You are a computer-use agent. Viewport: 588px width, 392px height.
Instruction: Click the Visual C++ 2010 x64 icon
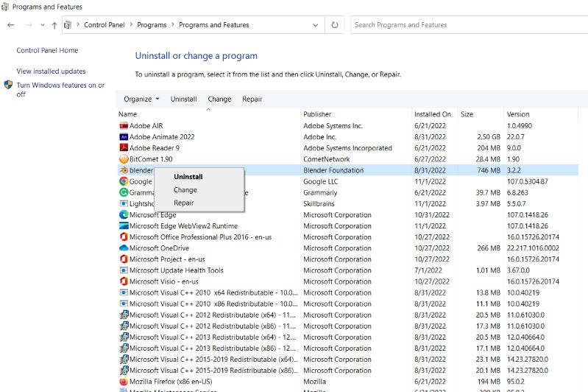pyautogui.click(x=124, y=293)
